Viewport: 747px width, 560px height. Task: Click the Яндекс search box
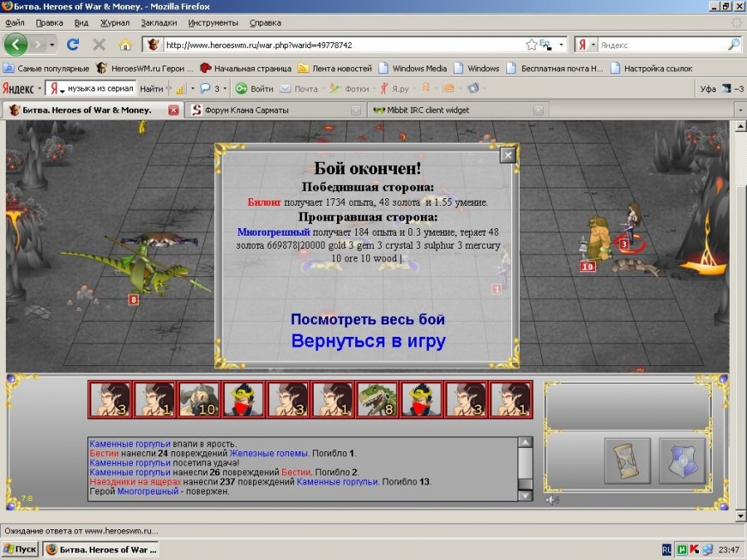(662, 46)
